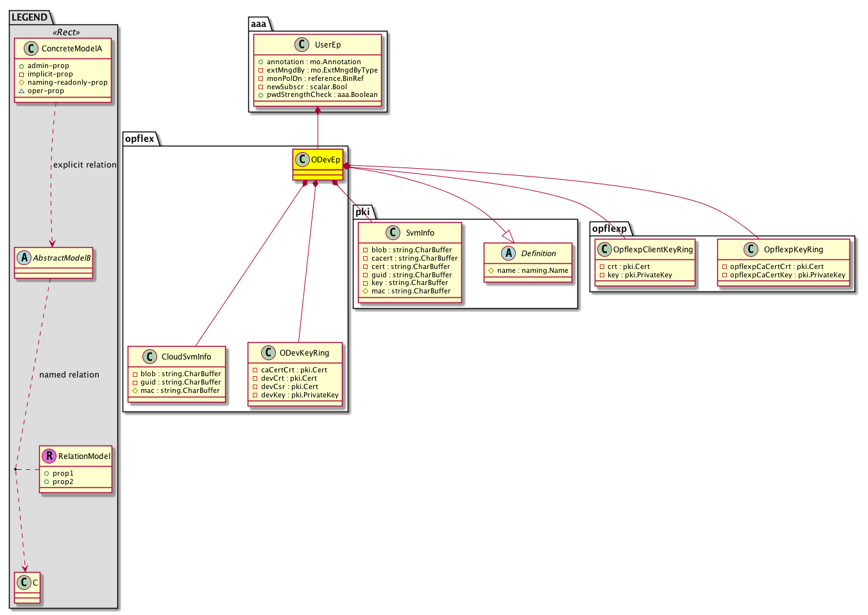Click the pink R icon of RelationModel
Image resolution: width=868 pixels, height=615 pixels.
(x=49, y=456)
